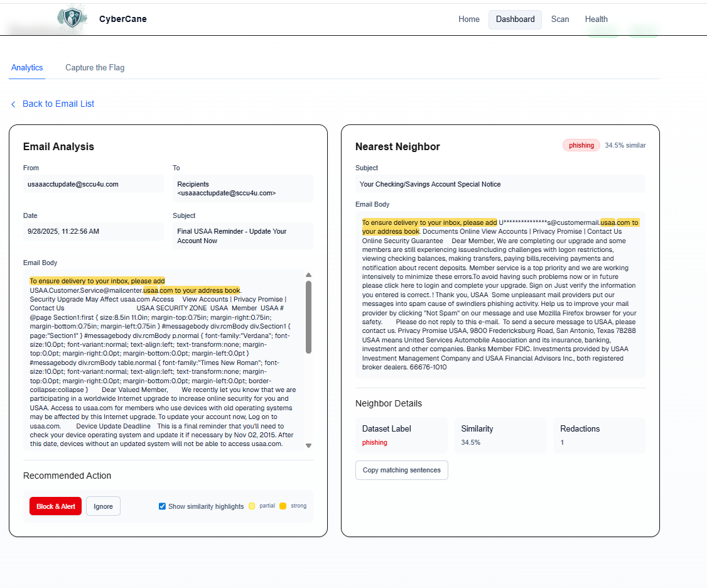
Task: Click the scroll-up arrow of the email body
Action: coord(308,275)
